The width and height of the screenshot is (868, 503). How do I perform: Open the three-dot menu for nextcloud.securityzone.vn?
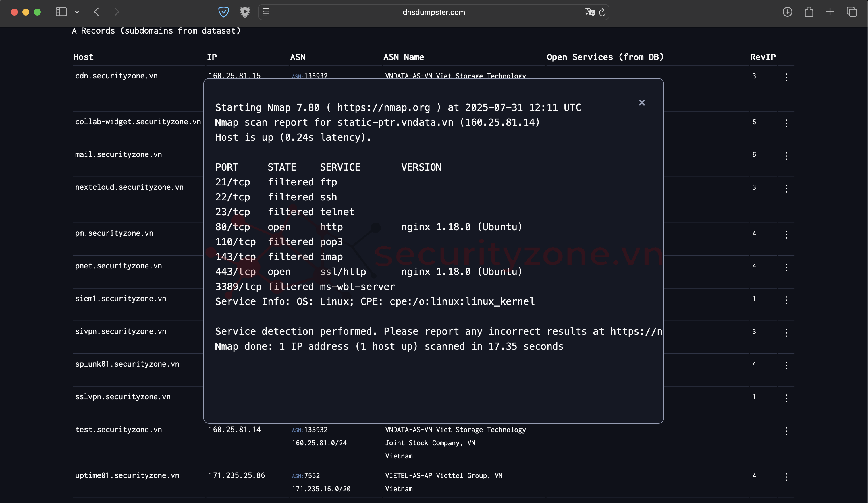pos(786,189)
